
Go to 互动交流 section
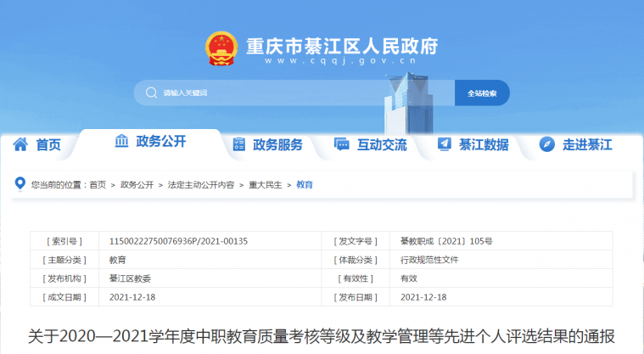[x=381, y=145]
